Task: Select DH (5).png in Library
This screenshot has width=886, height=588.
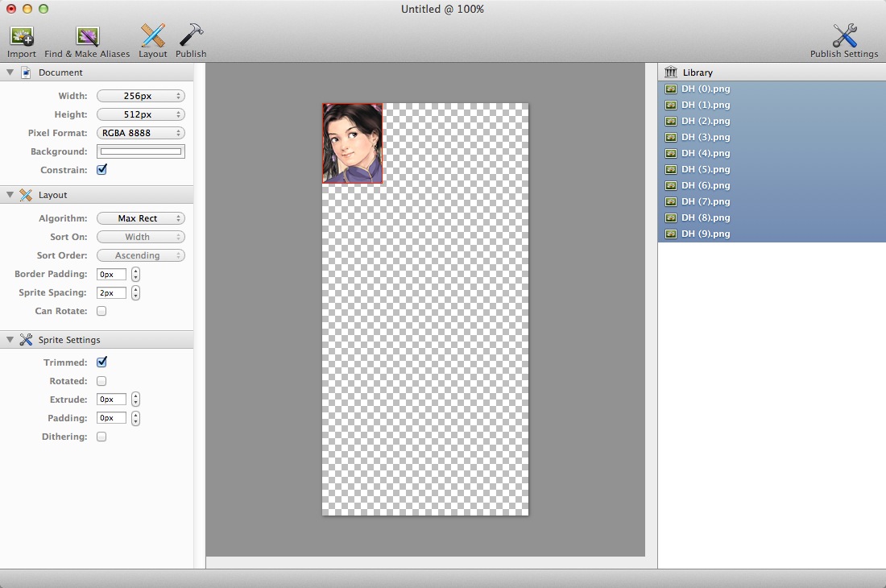Action: coord(706,169)
